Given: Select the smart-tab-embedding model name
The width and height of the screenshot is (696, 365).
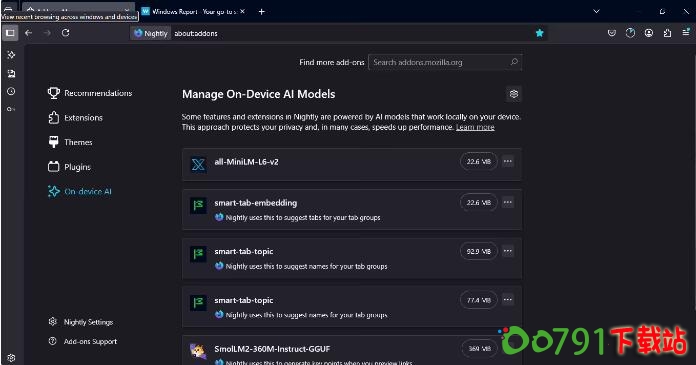Looking at the screenshot, I should tap(256, 203).
